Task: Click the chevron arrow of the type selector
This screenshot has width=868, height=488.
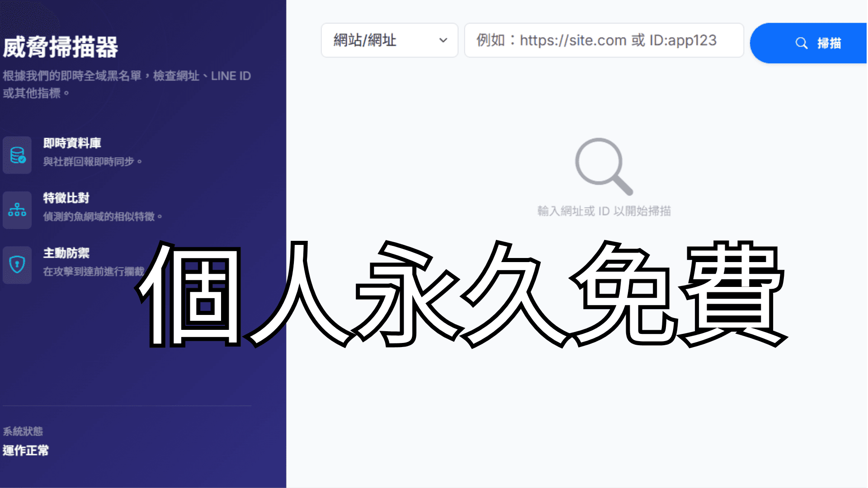Action: 443,41
